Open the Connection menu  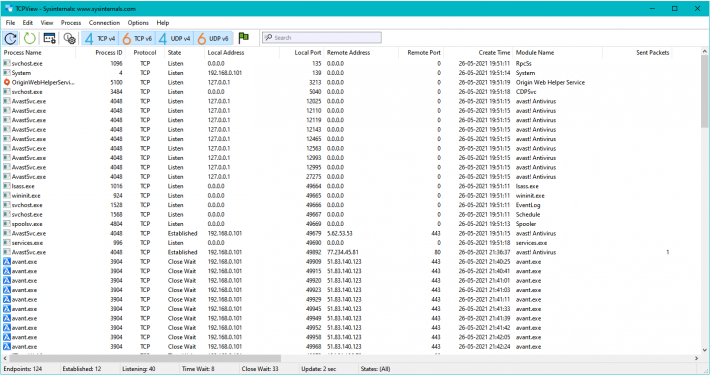click(x=104, y=23)
